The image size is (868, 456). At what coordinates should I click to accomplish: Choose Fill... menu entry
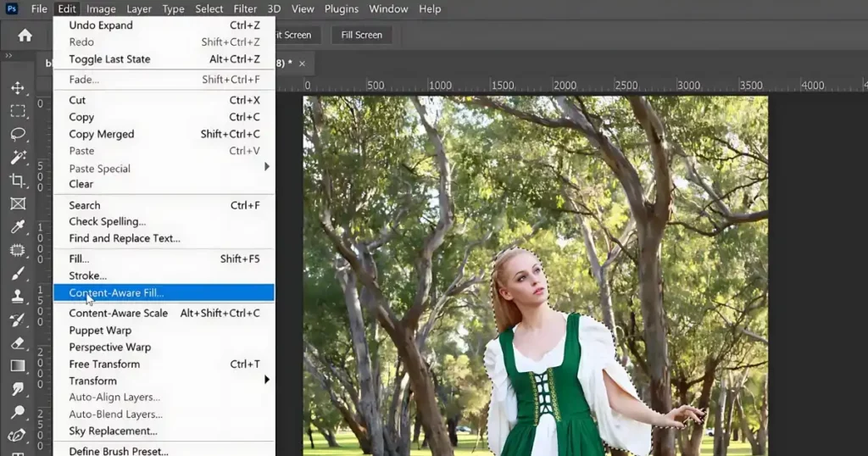click(x=164, y=259)
